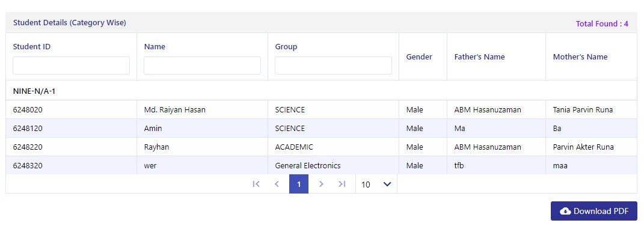Click the Total Found : 4 label

coord(602,24)
